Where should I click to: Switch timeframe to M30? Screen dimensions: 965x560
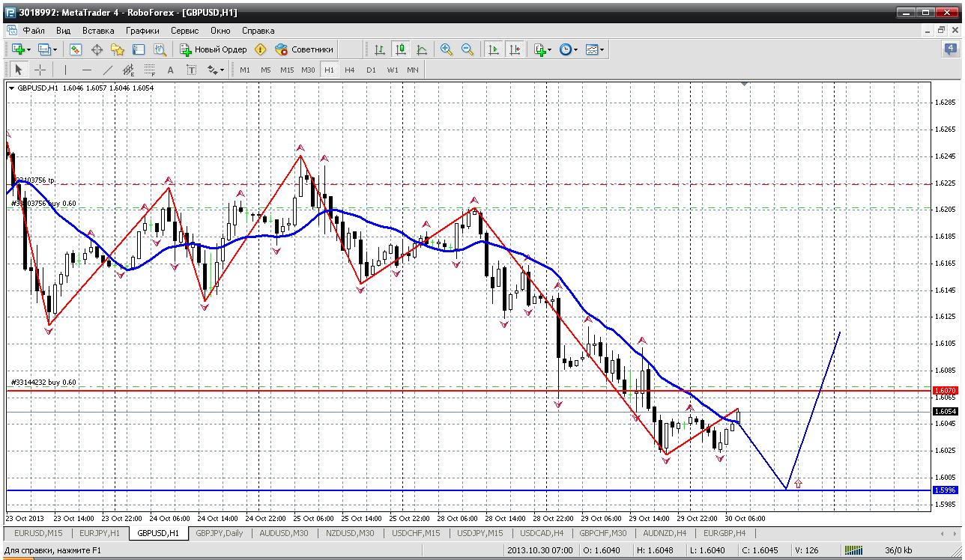click(x=308, y=70)
